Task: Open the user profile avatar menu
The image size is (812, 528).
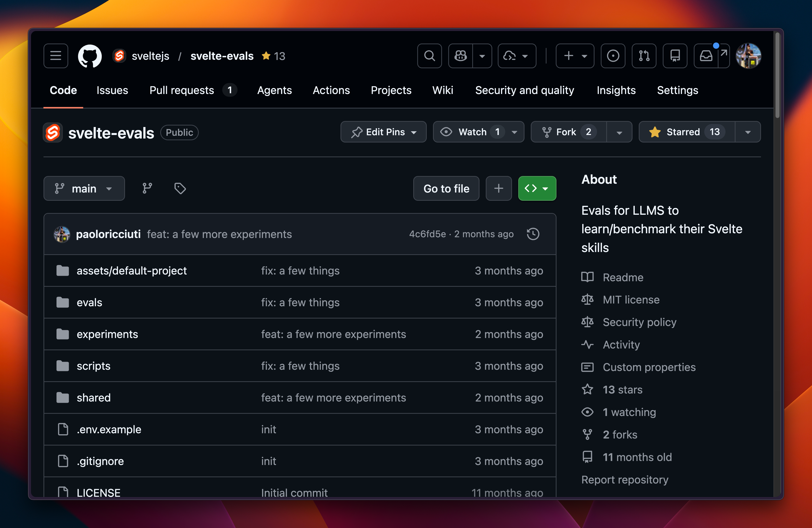Action: tap(748, 55)
